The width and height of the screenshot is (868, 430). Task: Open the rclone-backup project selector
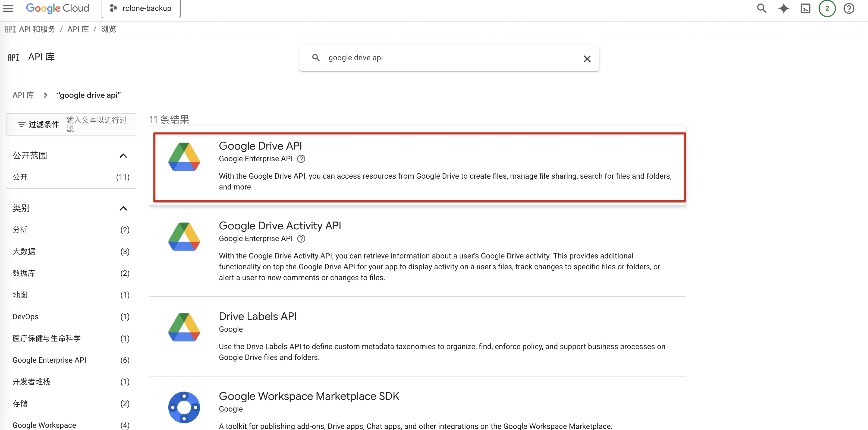[x=141, y=8]
